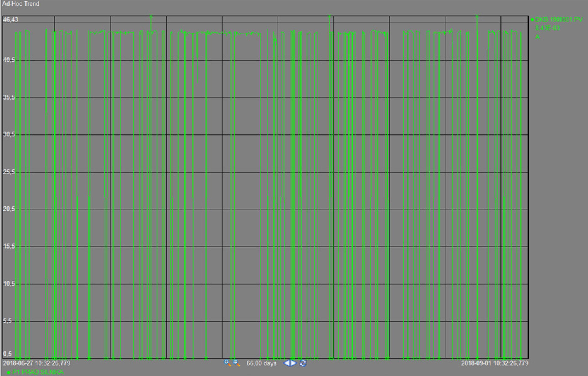Click start timestamp 2018-06-27 10:32:26,779

pyautogui.click(x=36, y=363)
